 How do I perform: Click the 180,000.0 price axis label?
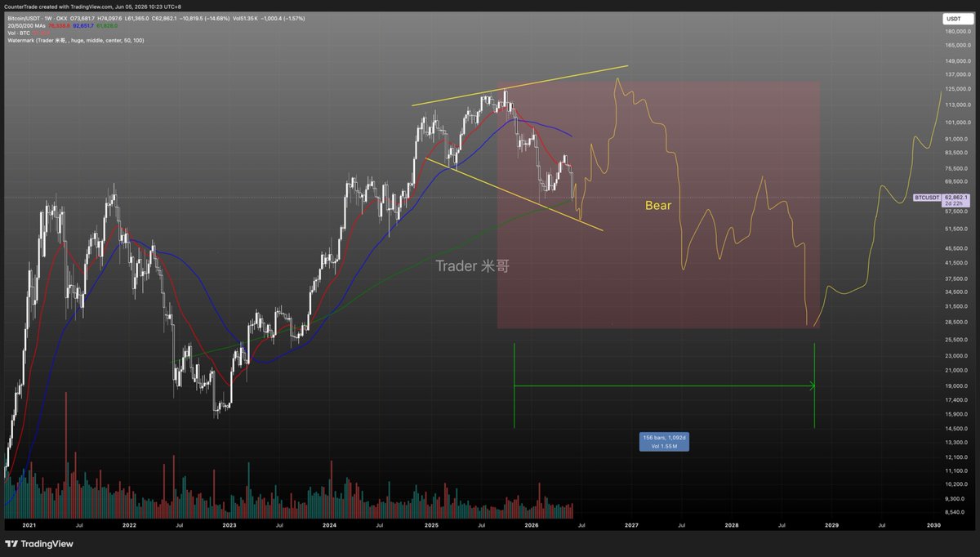(957, 32)
